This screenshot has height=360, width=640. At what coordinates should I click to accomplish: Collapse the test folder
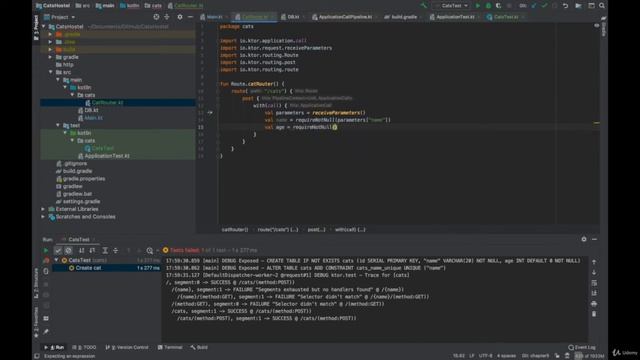[x=58, y=125]
